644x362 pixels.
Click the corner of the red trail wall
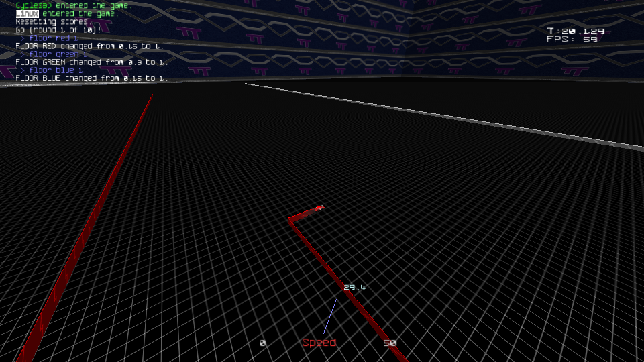(290, 219)
